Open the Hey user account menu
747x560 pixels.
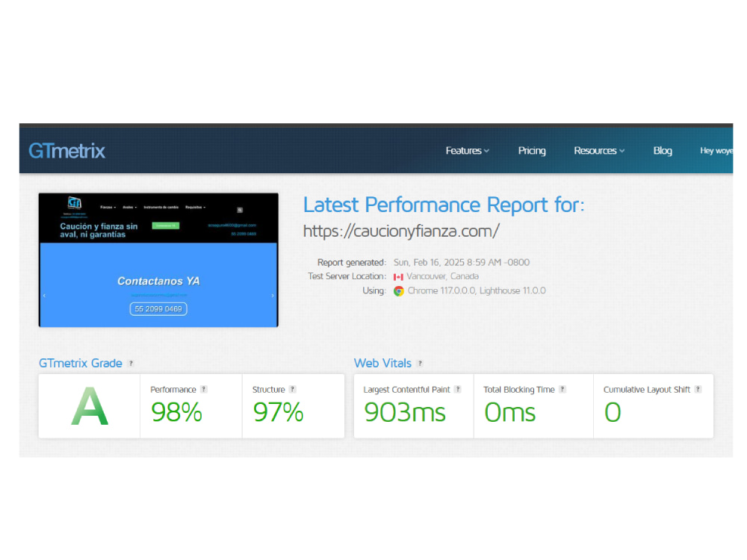pos(716,151)
